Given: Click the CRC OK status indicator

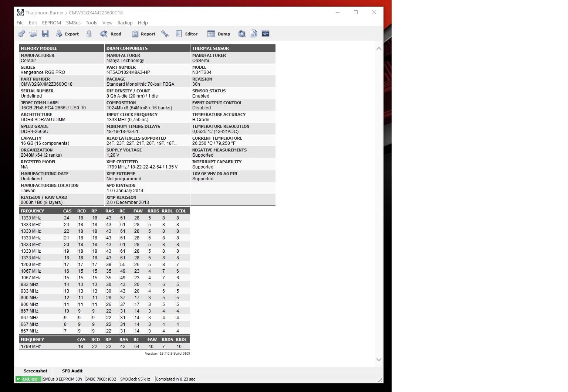Looking at the screenshot, I should pos(28,379).
